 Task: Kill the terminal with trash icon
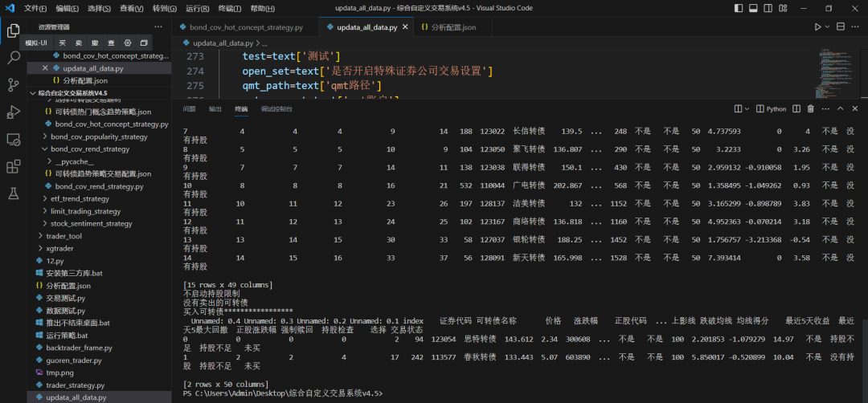point(811,109)
